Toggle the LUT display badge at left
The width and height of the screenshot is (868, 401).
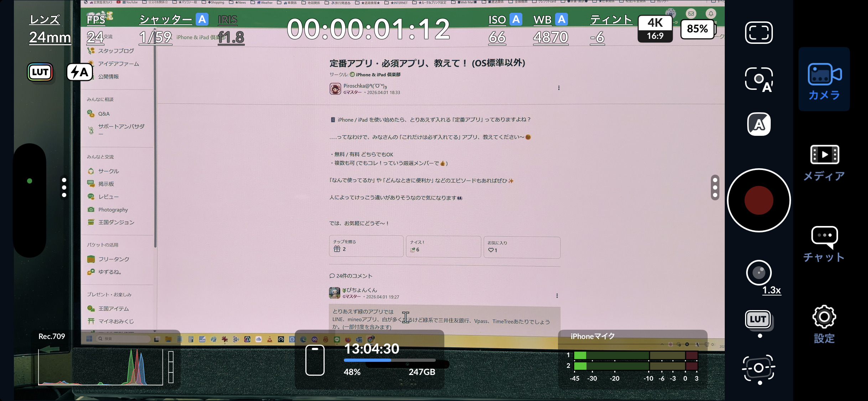40,72
